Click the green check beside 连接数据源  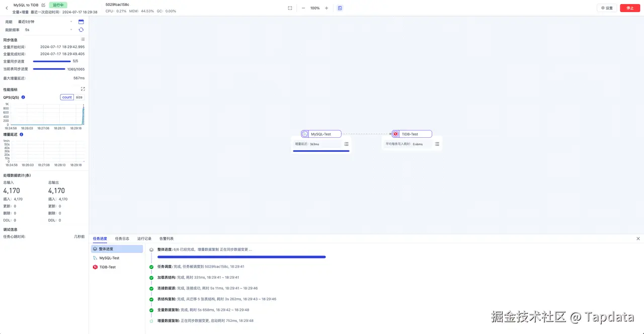click(151, 289)
